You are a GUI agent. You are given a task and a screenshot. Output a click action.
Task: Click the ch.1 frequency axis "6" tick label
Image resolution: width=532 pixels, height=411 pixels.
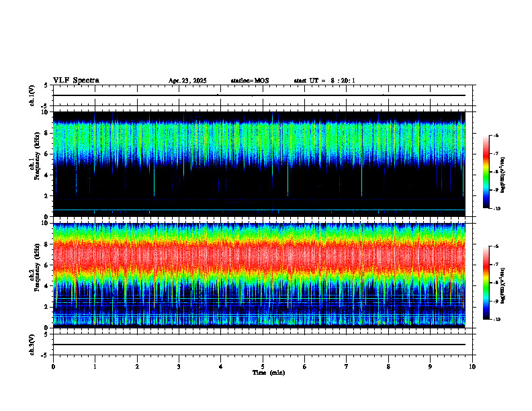pyautogui.click(x=47, y=154)
